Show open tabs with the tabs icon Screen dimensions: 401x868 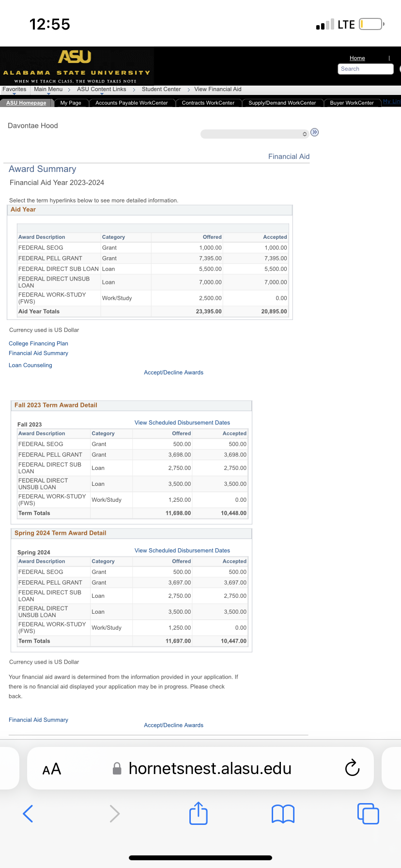tap(368, 814)
